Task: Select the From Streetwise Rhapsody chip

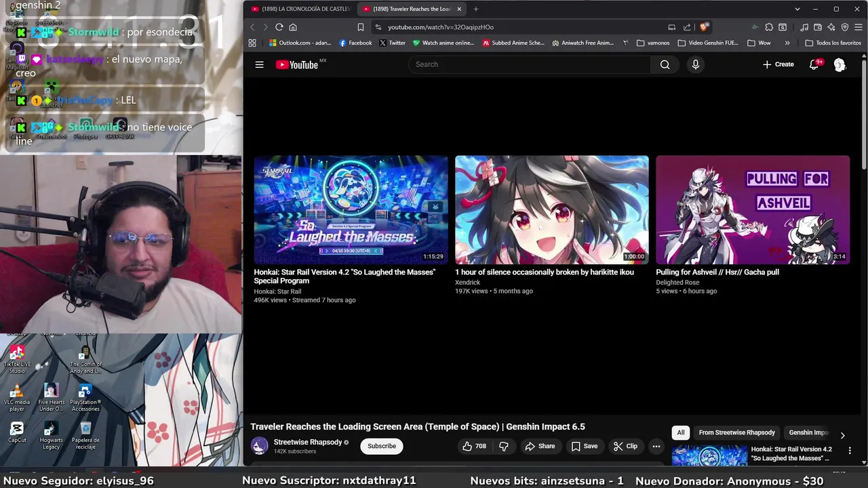Action: point(736,432)
